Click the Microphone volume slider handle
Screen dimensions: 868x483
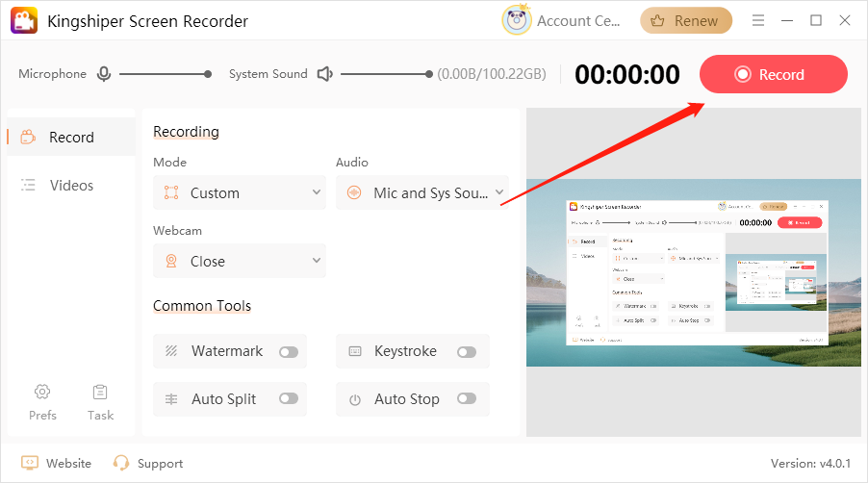[x=208, y=74]
